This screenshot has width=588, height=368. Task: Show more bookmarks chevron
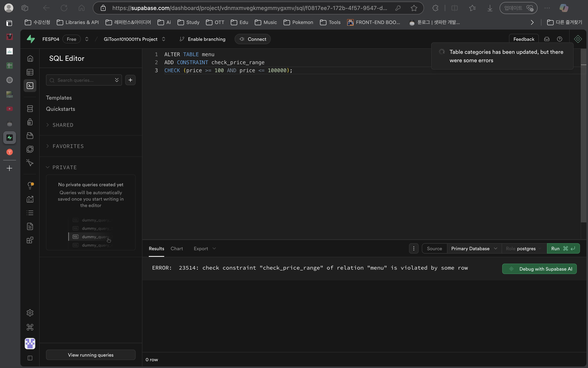[532, 22]
